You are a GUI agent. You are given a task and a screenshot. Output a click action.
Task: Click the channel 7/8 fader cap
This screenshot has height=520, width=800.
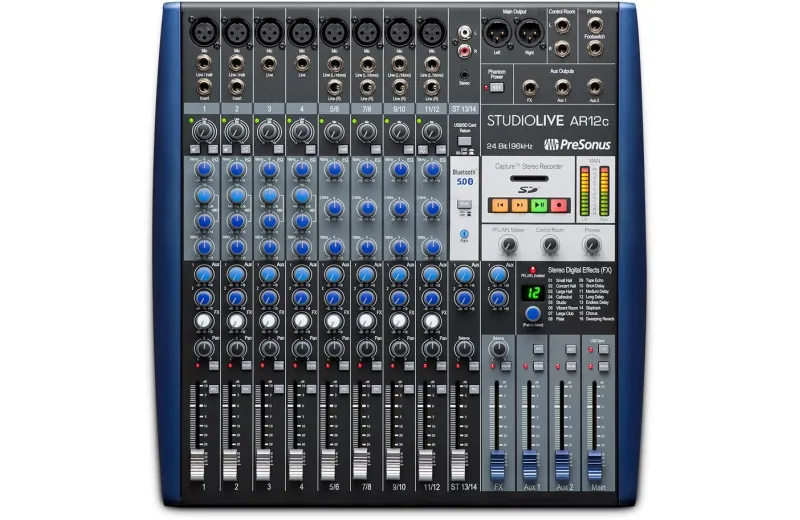click(360, 463)
